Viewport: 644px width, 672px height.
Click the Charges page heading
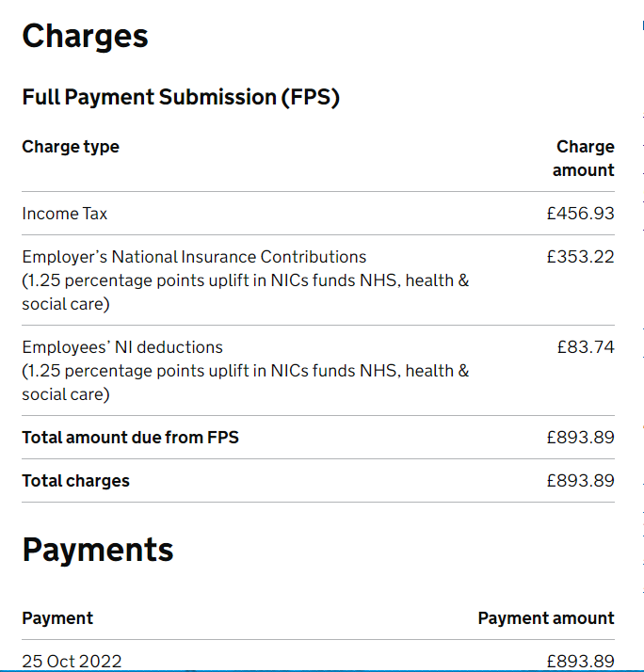(x=85, y=37)
